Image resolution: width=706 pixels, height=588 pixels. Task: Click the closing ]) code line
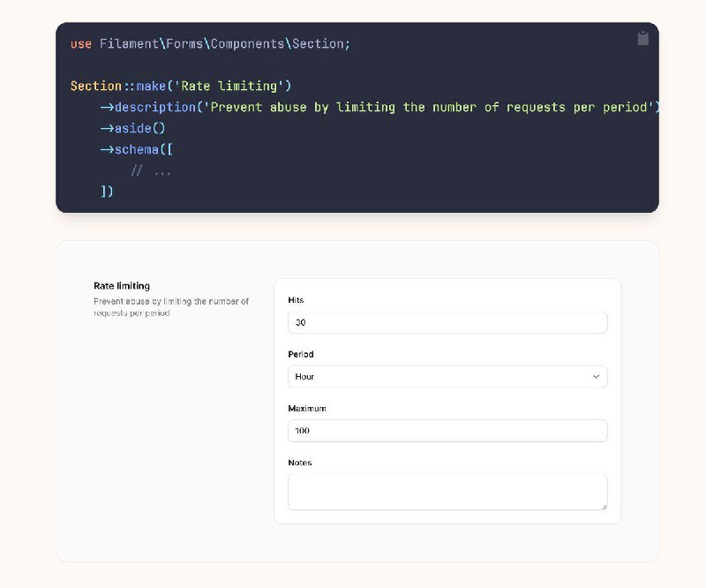(107, 192)
